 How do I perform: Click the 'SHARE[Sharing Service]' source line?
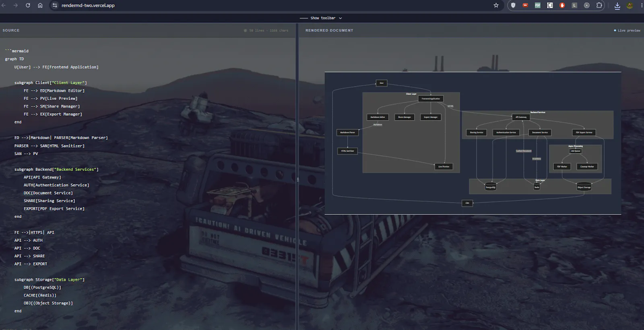(50, 201)
